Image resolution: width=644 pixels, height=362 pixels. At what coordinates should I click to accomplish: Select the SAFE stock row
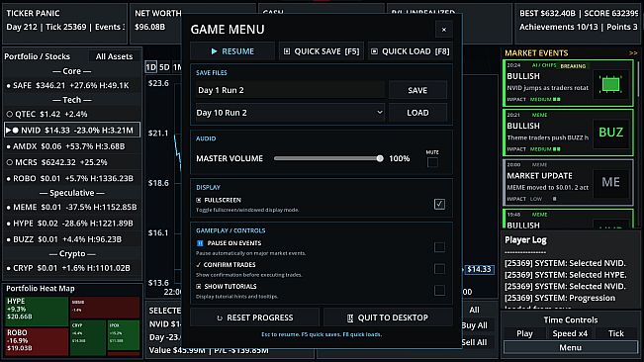72,85
